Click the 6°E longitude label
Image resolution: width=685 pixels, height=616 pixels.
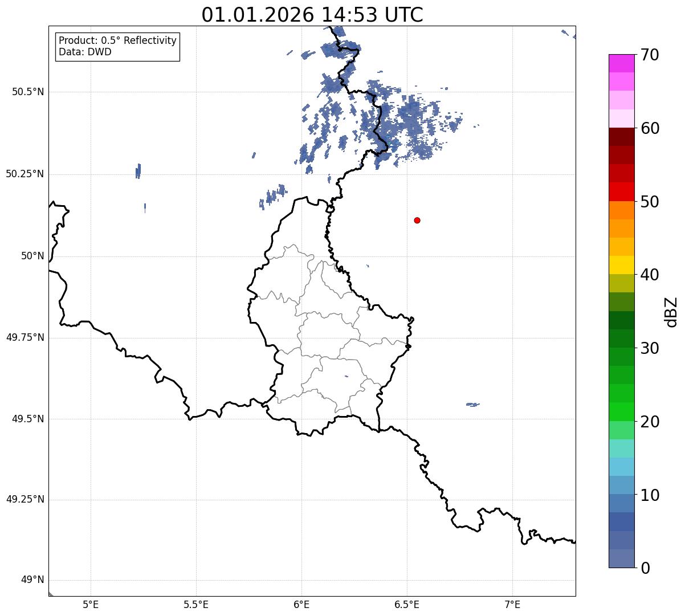(301, 604)
